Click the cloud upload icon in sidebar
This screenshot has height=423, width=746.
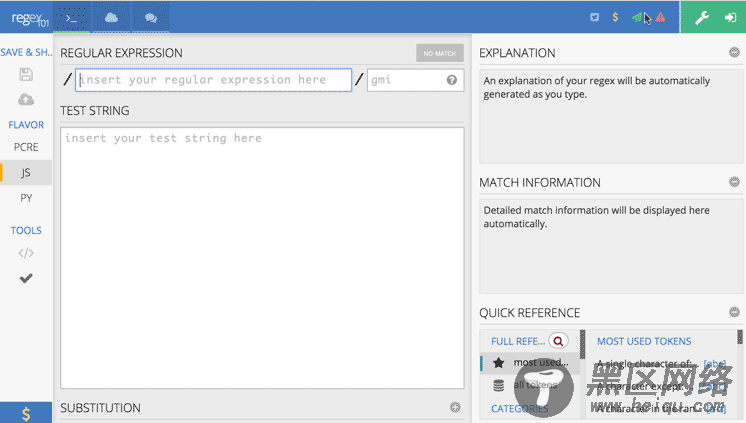pos(26,99)
